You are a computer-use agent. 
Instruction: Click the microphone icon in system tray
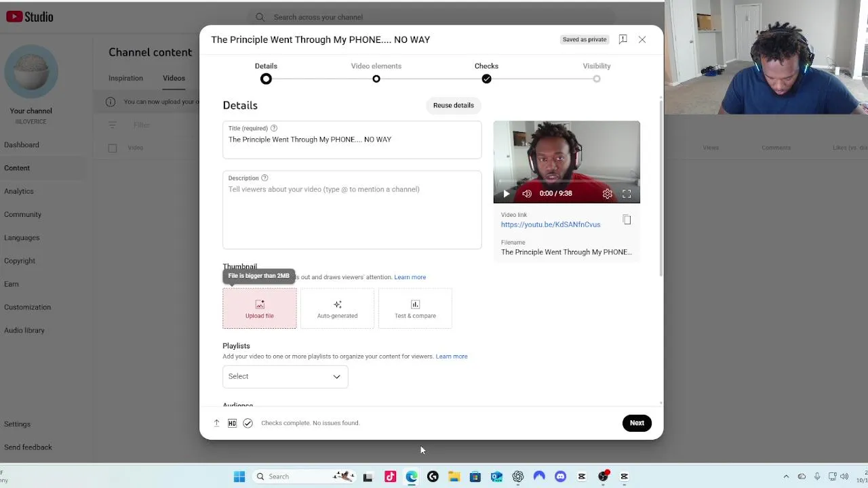817,476
